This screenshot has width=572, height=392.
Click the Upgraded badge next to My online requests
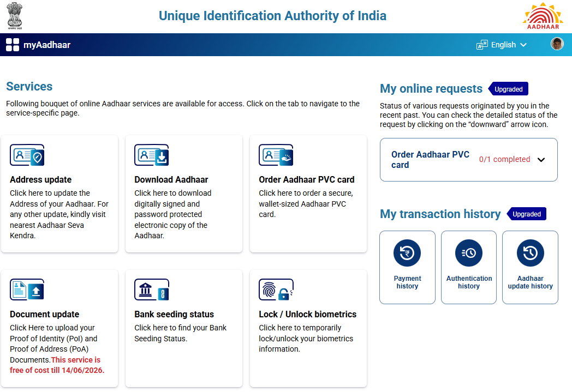click(508, 88)
